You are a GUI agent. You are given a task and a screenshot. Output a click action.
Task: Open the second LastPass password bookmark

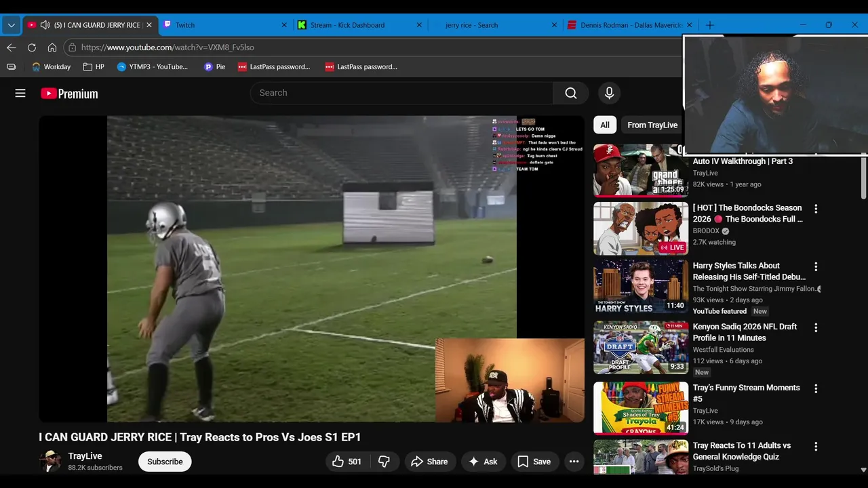click(x=361, y=66)
